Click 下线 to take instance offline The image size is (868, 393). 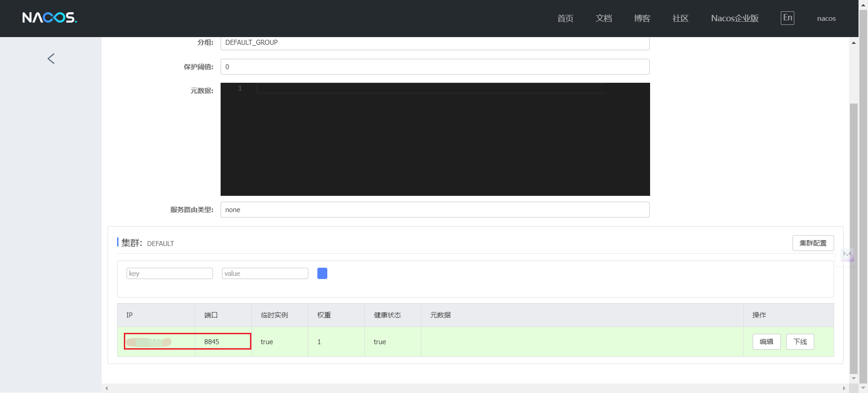tap(800, 341)
